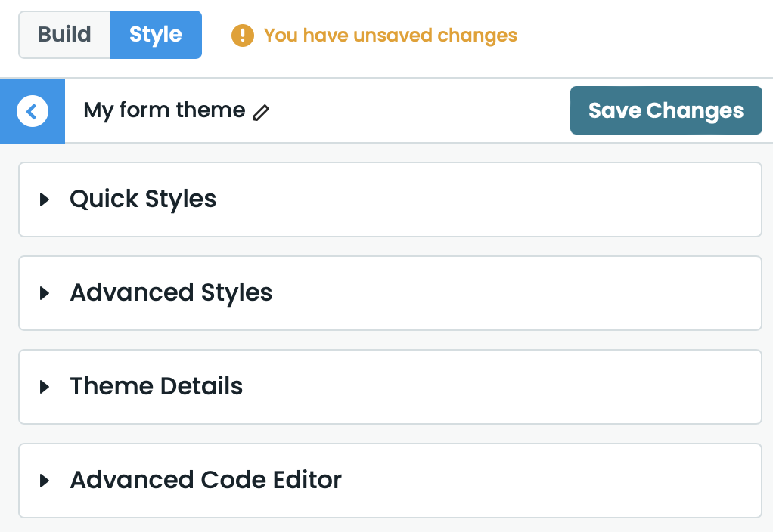Viewport: 773px width, 532px height.
Task: Open the Theme Details section label
Action: point(157,387)
